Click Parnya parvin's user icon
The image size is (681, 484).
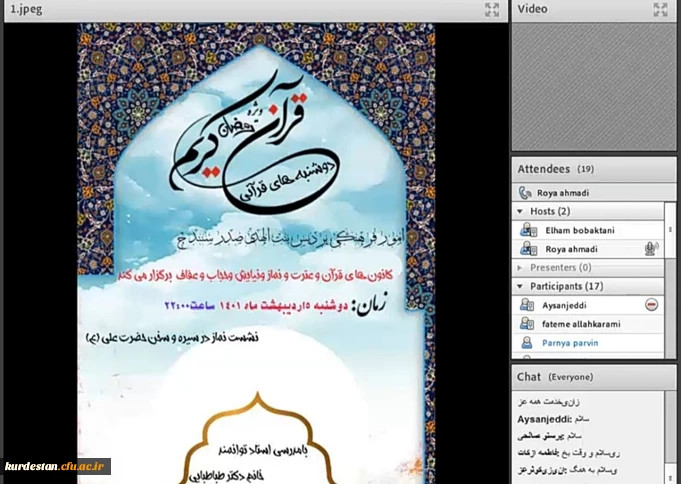click(527, 342)
